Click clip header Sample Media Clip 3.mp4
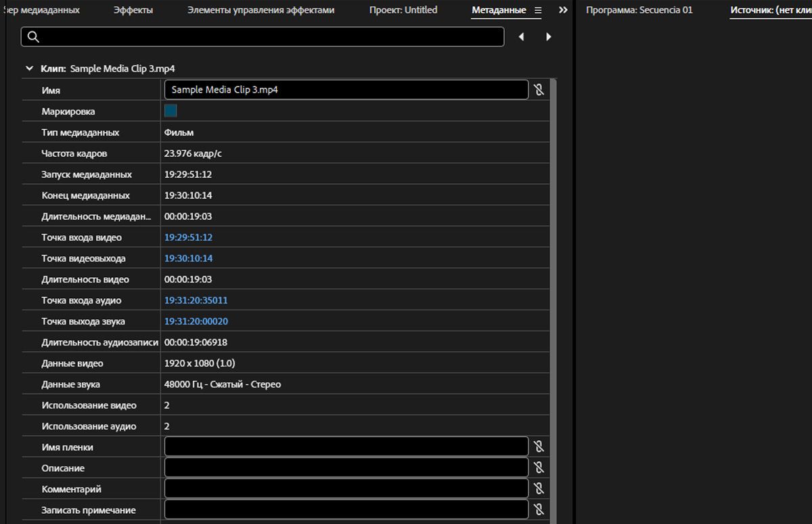Screen dimensions: 812x524 (x=123, y=68)
